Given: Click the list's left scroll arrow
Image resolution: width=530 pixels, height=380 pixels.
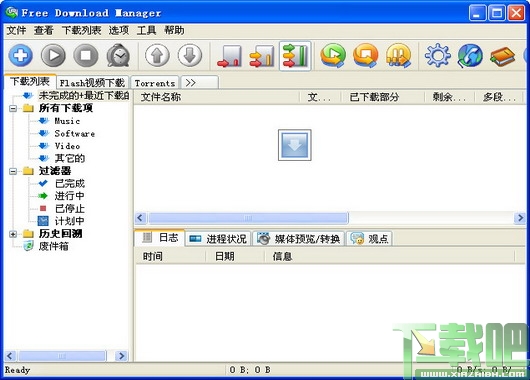Looking at the screenshot, I should pos(141,218).
